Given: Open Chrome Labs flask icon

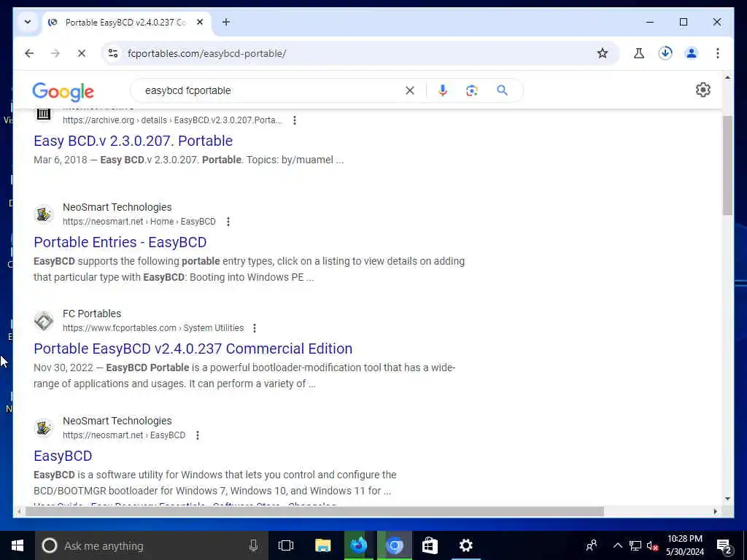Looking at the screenshot, I should click(639, 53).
